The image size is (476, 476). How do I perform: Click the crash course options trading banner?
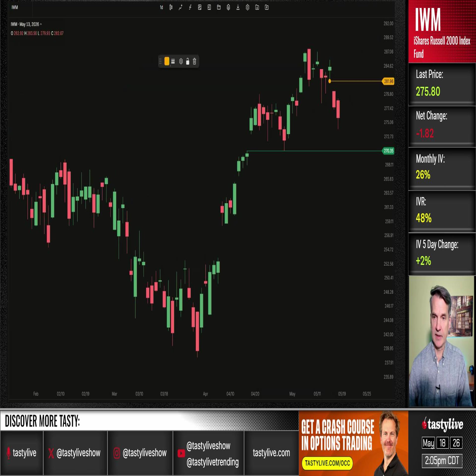[x=353, y=443]
